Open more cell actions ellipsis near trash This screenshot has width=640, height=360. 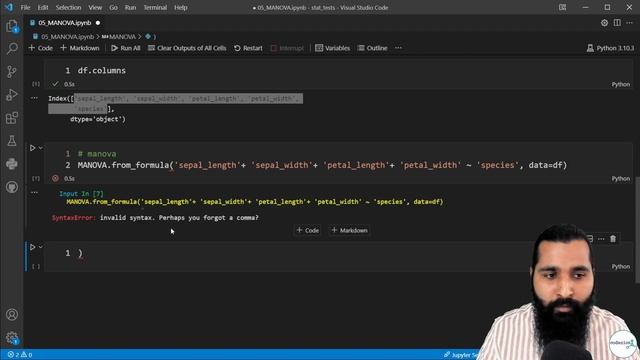click(601, 239)
